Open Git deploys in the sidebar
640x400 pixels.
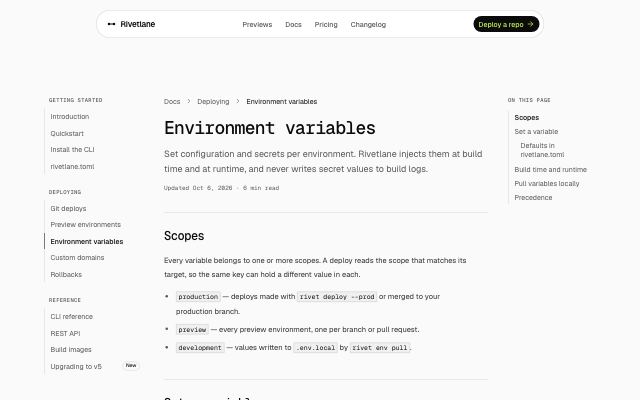[x=68, y=209]
